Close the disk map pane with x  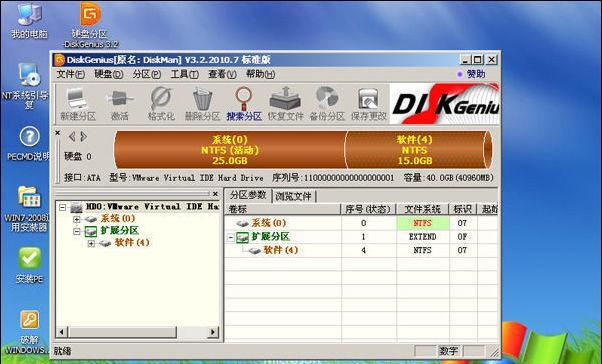point(58,133)
